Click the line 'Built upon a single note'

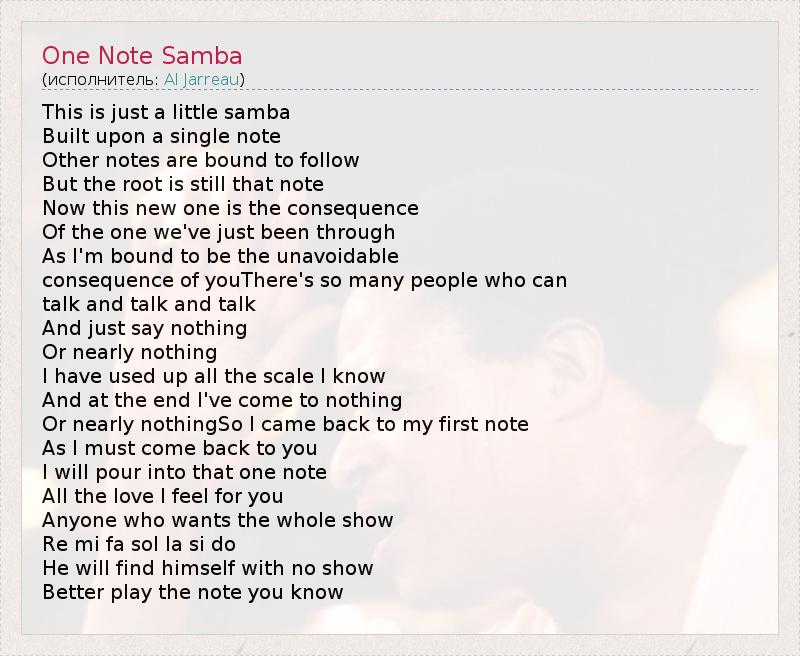click(161, 136)
